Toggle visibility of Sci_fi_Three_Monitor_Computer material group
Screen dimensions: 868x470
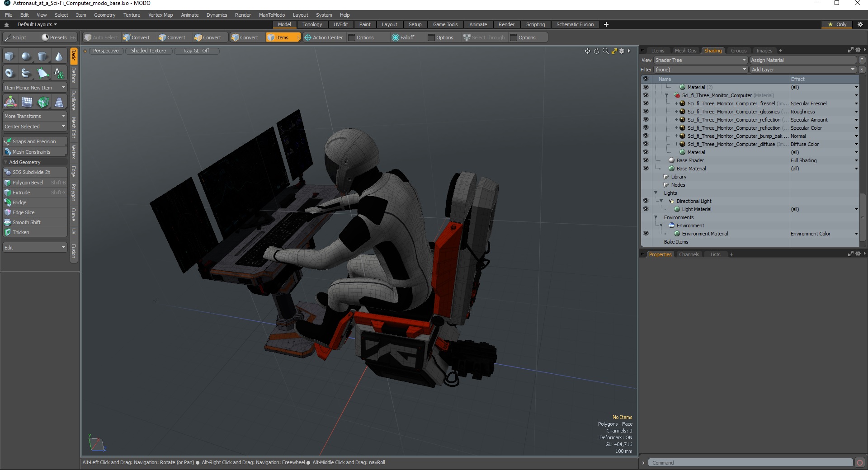646,95
